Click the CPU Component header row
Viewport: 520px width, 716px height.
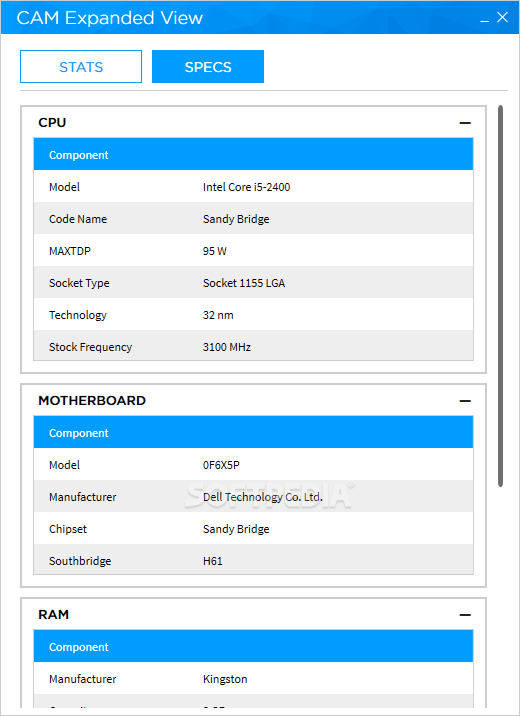click(253, 154)
